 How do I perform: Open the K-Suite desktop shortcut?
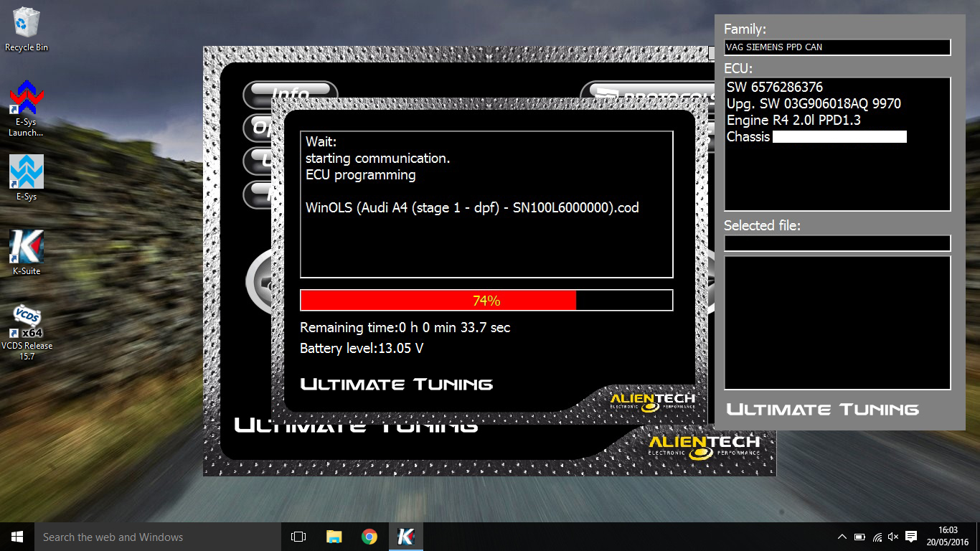click(x=27, y=248)
